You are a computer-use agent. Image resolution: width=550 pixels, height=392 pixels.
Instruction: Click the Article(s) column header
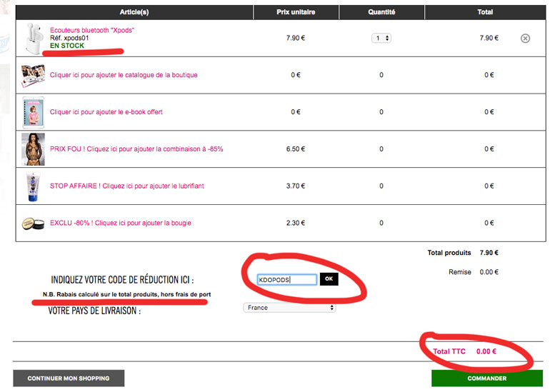(x=134, y=12)
